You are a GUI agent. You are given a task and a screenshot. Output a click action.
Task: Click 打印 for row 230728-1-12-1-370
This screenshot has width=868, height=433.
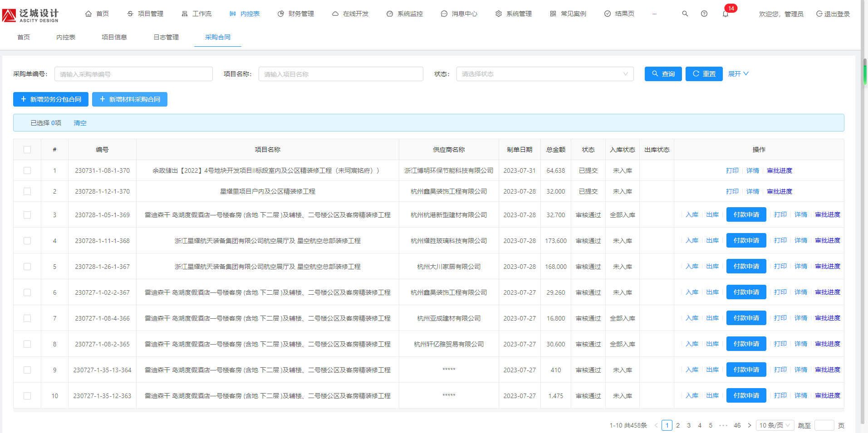[x=732, y=191]
